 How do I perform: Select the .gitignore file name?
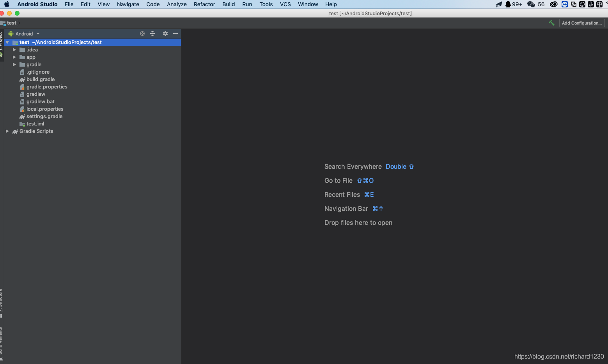tap(38, 72)
